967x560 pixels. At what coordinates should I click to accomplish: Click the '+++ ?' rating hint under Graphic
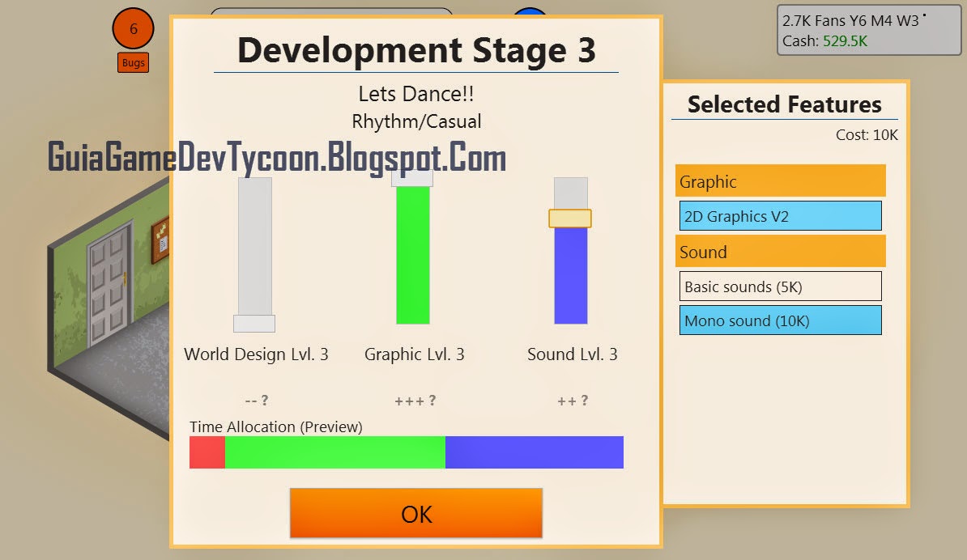click(x=413, y=400)
